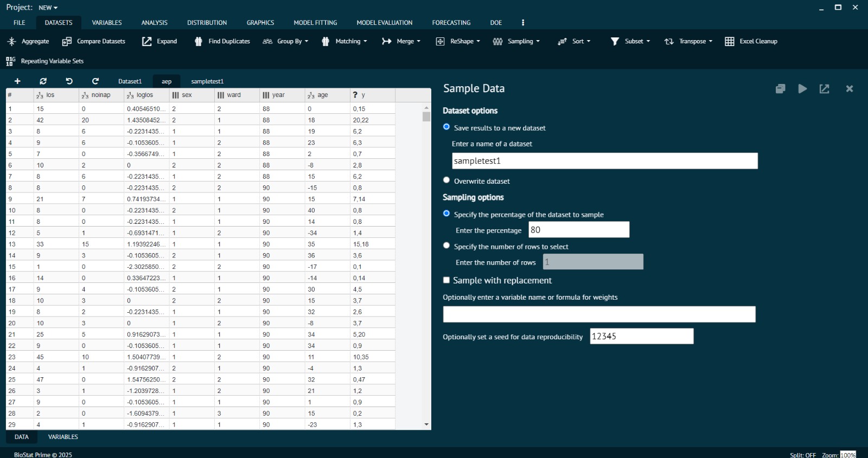Click the Find Duplicates icon

(199, 41)
